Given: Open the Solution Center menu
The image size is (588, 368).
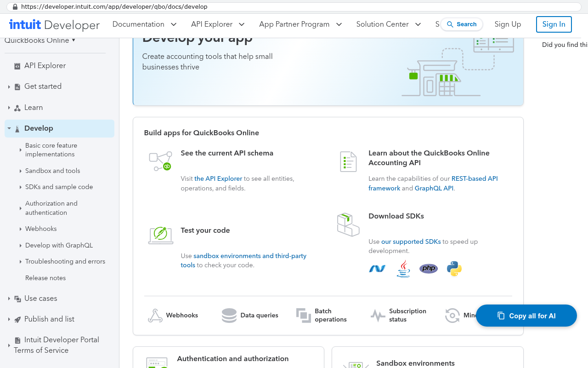Looking at the screenshot, I should point(389,24).
